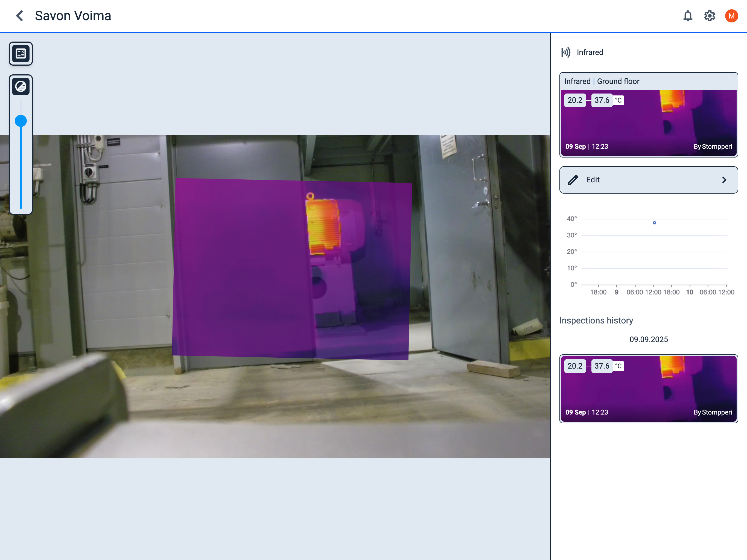Screen dimensions: 747x560
Task: Expand the Edit row chevron
Action: click(x=724, y=180)
